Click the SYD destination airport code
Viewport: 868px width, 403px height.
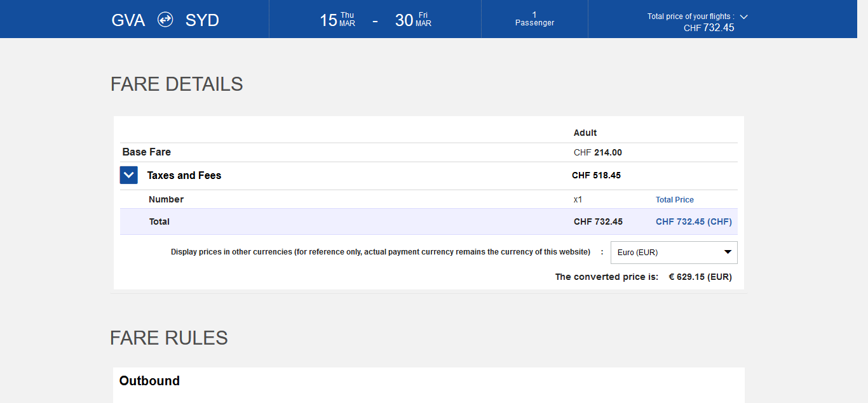coord(202,20)
